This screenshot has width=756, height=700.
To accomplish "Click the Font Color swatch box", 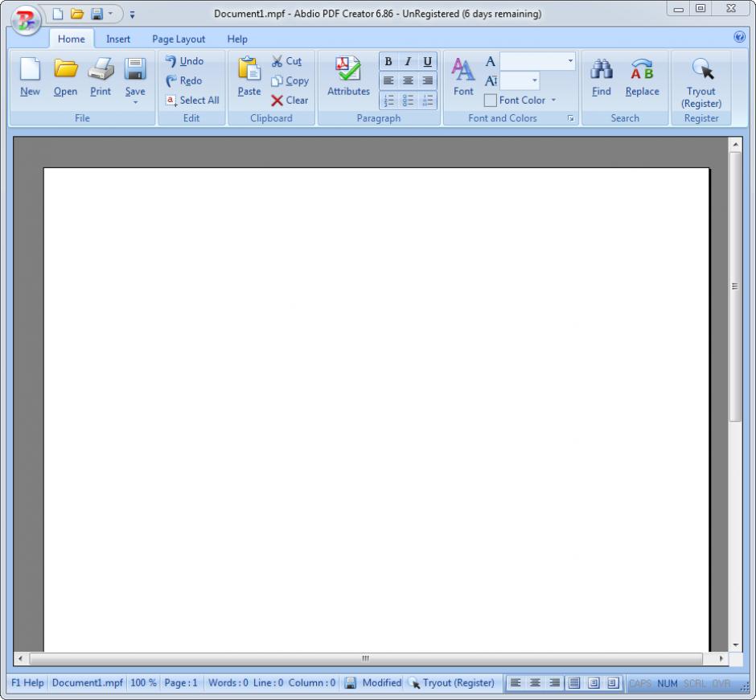I will point(491,101).
